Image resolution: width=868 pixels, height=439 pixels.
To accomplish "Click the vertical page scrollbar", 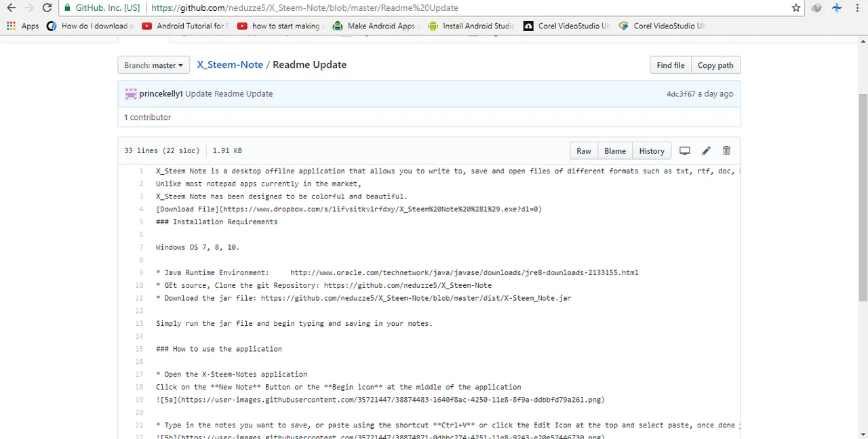I will point(863,196).
